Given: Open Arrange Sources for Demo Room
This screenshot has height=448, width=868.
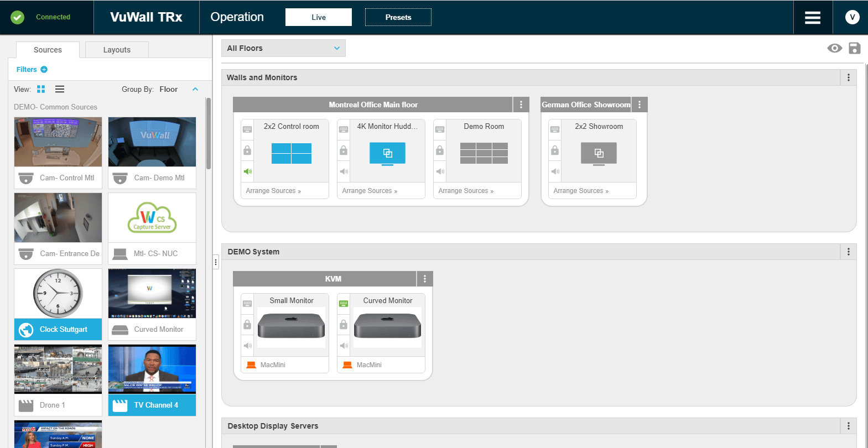Looking at the screenshot, I should pyautogui.click(x=466, y=191).
